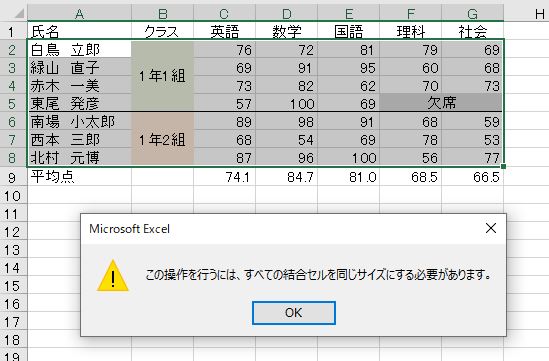Click the header cell 英語
This screenshot has width=549, height=361.
coord(224,32)
